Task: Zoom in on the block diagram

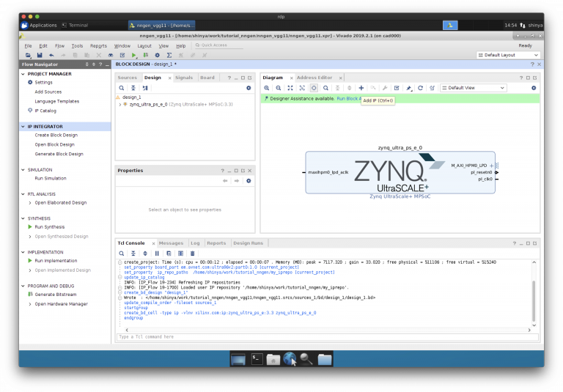Action: pos(268,88)
